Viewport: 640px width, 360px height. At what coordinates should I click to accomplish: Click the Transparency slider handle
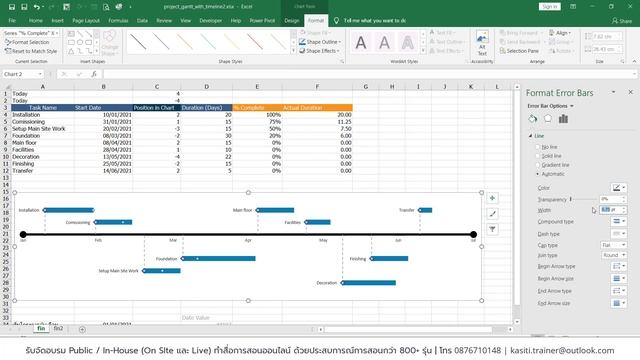571,199
